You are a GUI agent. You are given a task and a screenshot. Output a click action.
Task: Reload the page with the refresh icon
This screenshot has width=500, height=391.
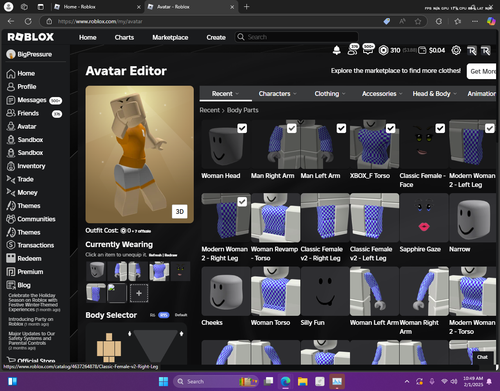coord(28,21)
